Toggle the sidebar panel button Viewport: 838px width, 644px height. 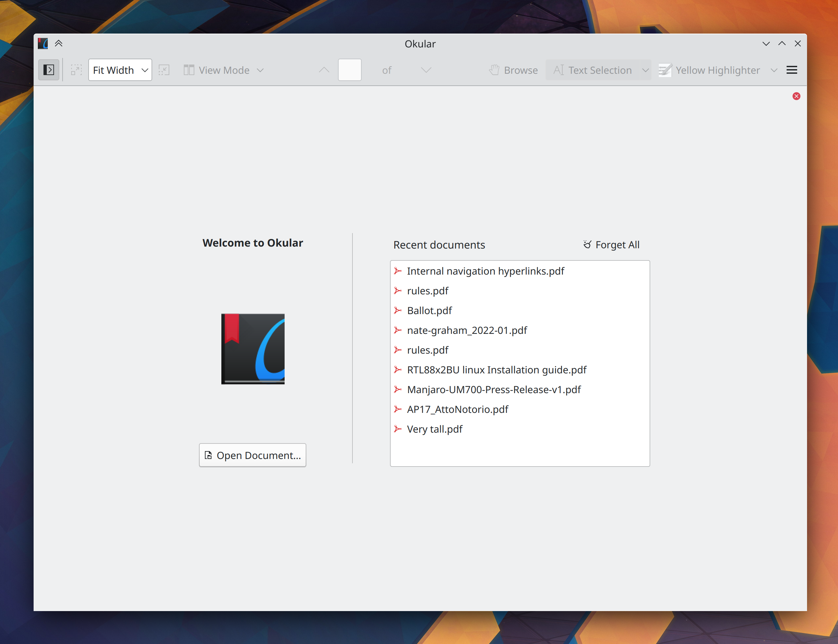coord(49,70)
